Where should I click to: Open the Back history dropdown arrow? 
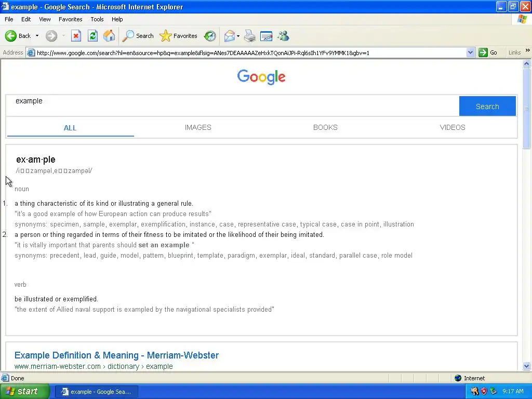pyautogui.click(x=37, y=36)
